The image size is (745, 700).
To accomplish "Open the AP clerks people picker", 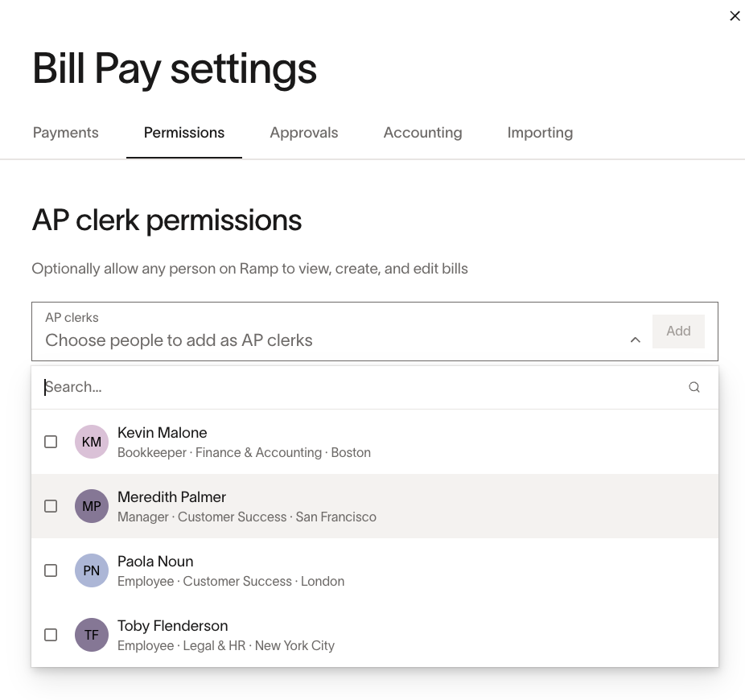I will pyautogui.click(x=322, y=340).
